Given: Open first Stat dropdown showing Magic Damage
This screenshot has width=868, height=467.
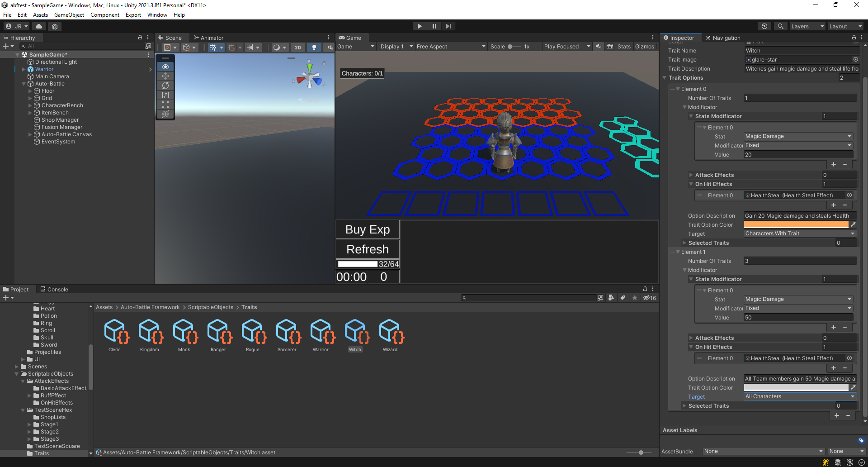Looking at the screenshot, I should click(x=798, y=136).
